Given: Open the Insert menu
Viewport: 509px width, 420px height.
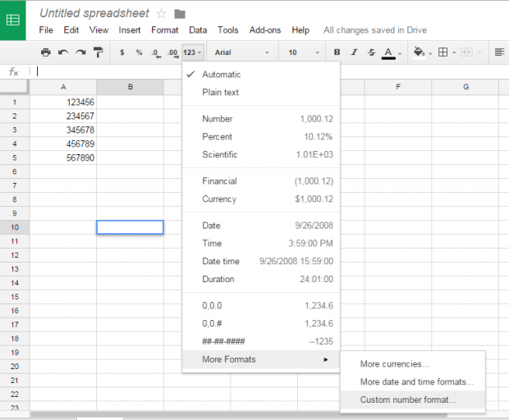Looking at the screenshot, I should 130,30.
